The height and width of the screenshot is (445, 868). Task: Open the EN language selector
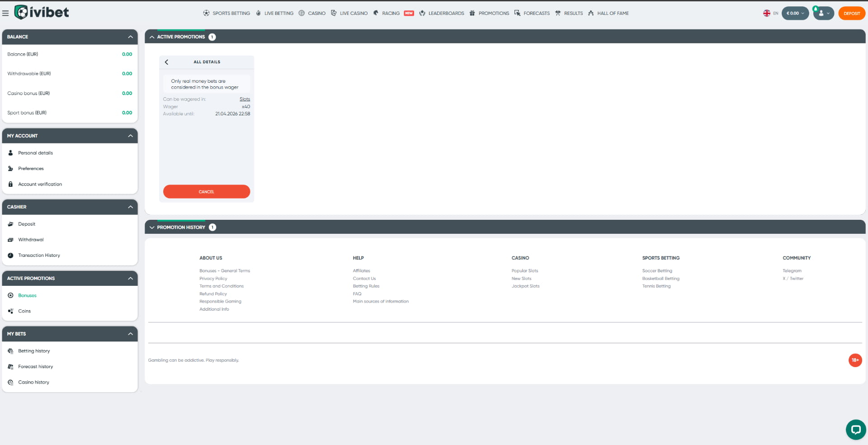point(771,13)
